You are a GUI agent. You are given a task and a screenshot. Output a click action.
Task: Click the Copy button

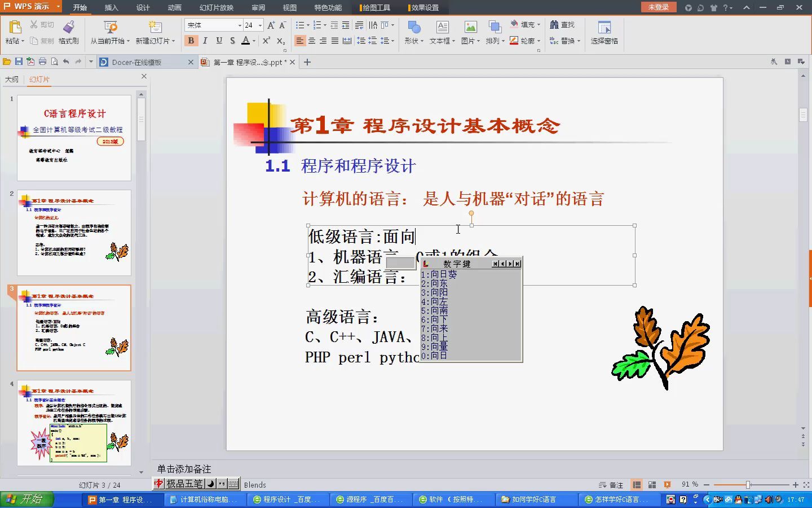coord(42,41)
